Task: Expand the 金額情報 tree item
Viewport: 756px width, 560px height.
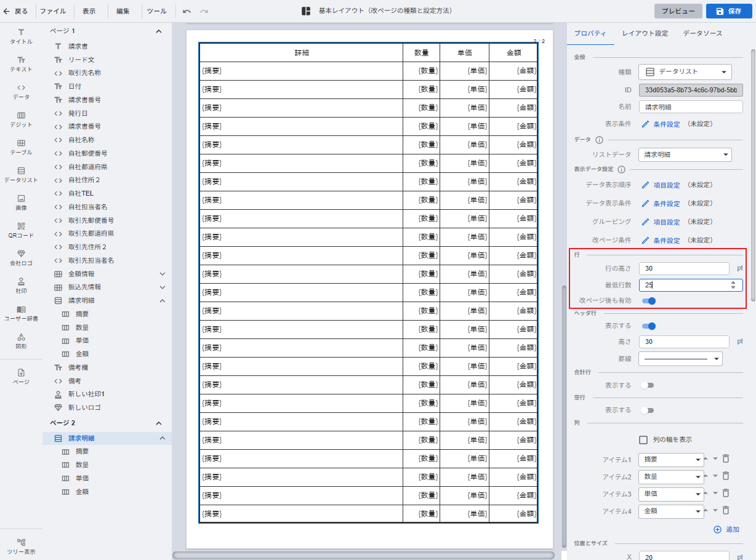Action: point(163,274)
